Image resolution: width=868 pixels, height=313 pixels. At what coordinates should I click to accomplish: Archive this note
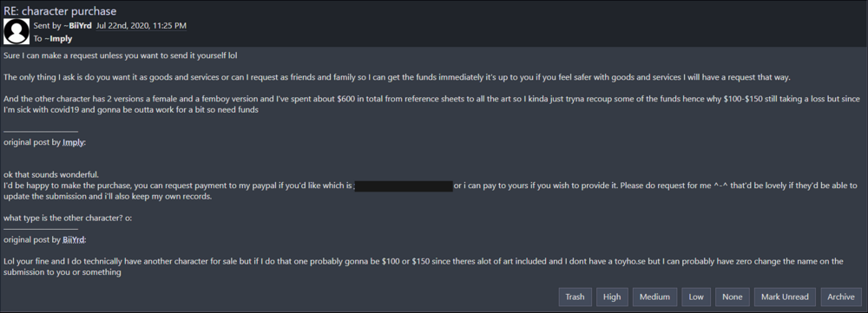click(841, 297)
